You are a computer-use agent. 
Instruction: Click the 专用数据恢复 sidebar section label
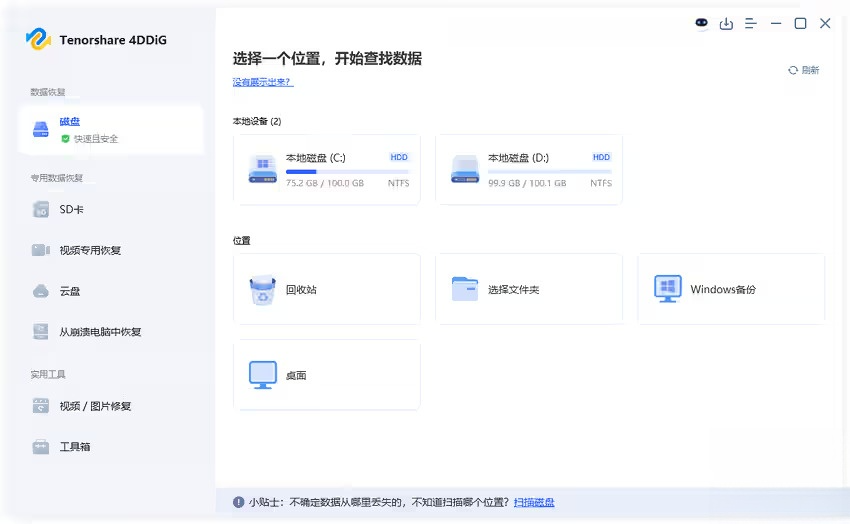56,178
